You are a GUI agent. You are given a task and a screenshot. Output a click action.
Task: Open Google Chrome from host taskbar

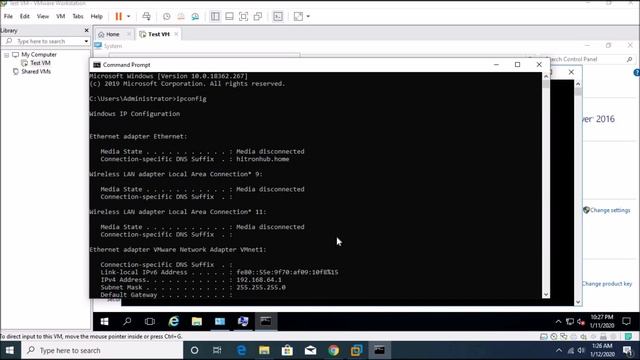point(333,350)
